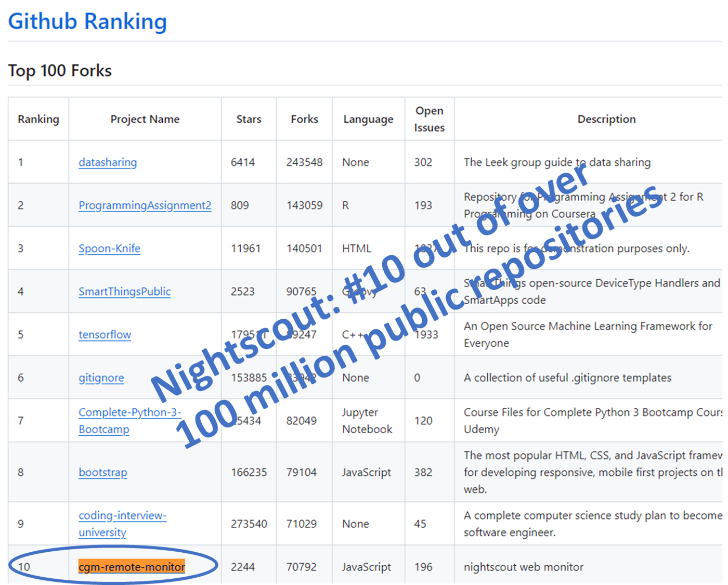Click the Ranking column header

(38, 119)
